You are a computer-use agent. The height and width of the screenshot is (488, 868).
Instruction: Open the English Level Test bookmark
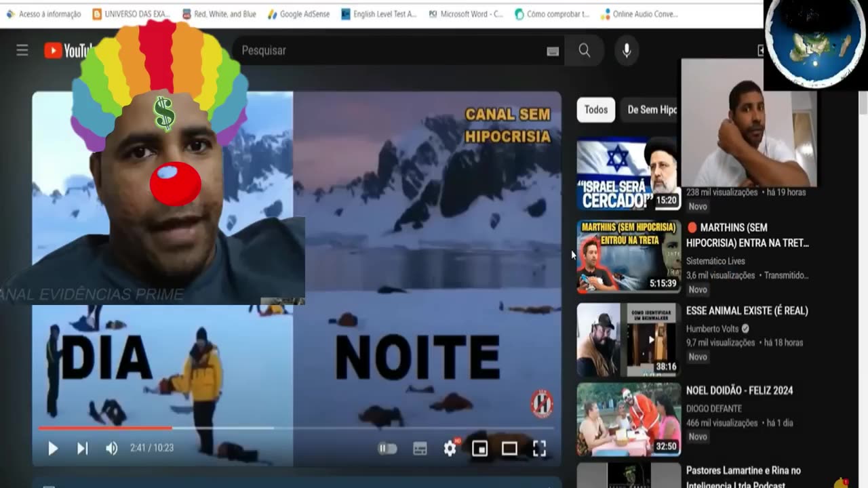(x=378, y=14)
